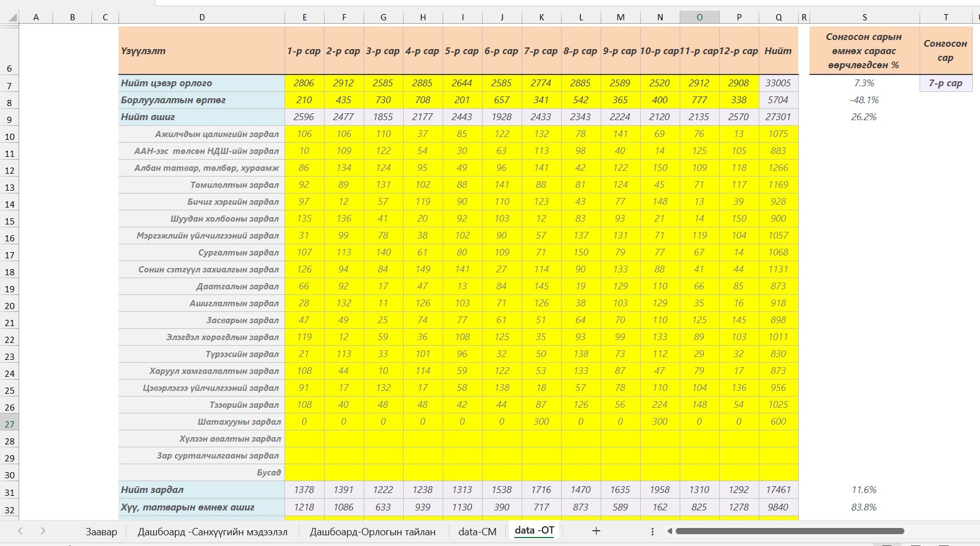The image size is (980, 546).
Task: Select column Q header
Action: pyautogui.click(x=778, y=17)
